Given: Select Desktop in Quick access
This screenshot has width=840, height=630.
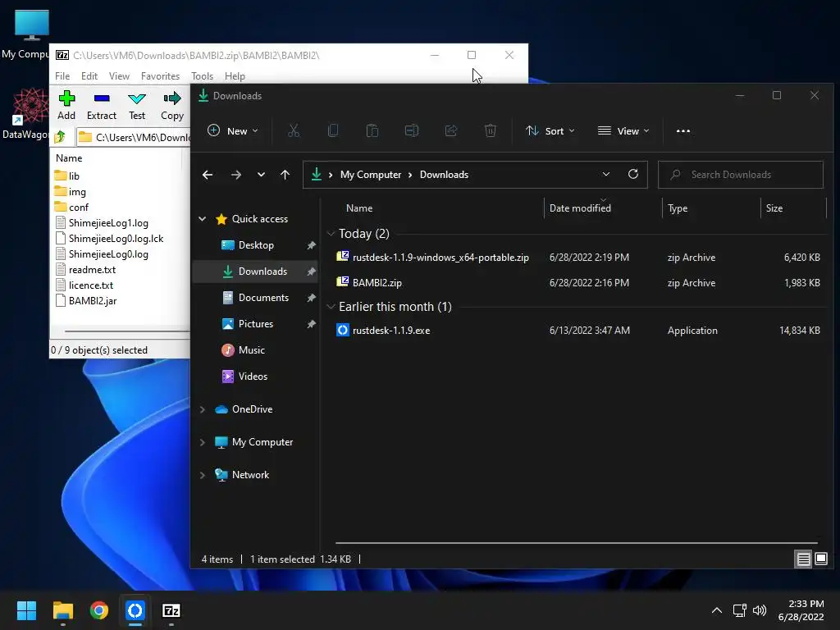Looking at the screenshot, I should tap(256, 245).
